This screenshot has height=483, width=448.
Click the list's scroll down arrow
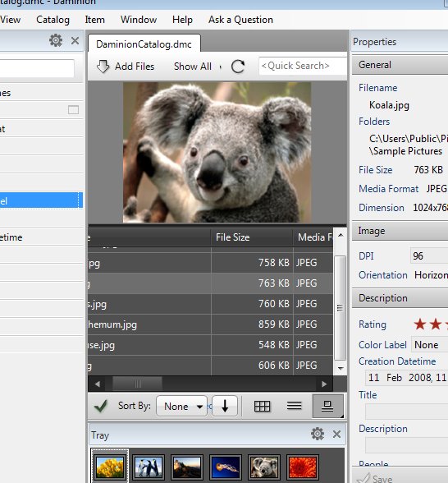(x=341, y=368)
